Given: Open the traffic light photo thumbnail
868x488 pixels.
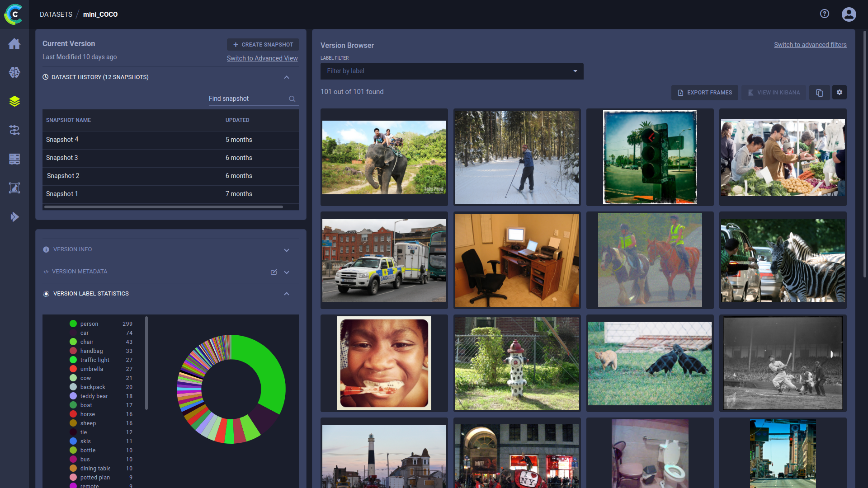Looking at the screenshot, I should (650, 158).
